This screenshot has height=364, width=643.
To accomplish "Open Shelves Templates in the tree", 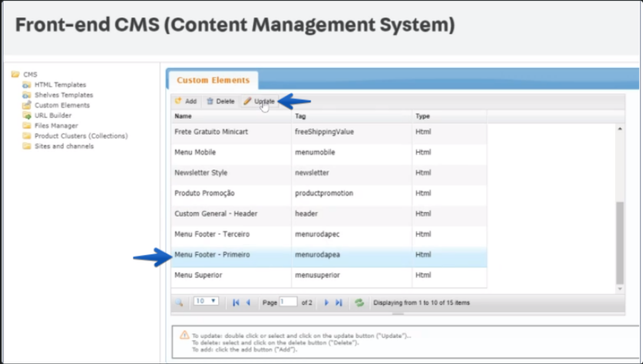I will pos(64,95).
